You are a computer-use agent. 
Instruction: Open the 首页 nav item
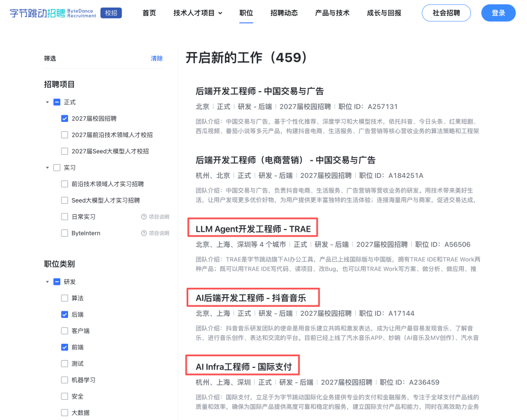[x=149, y=13]
